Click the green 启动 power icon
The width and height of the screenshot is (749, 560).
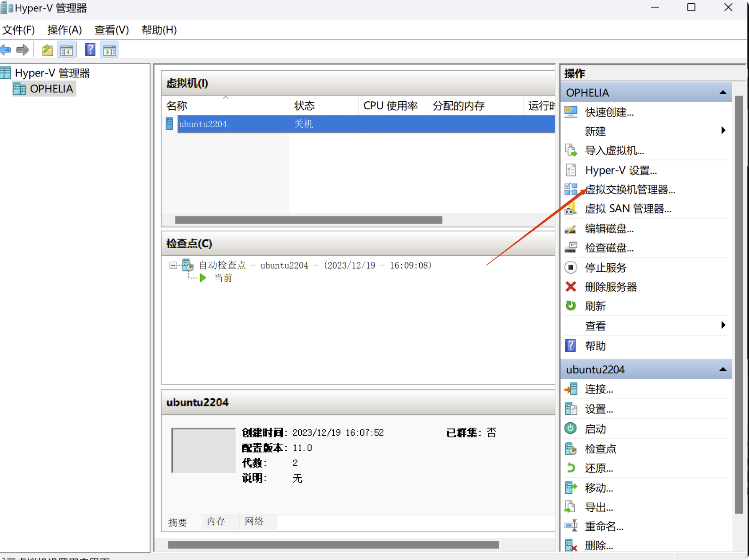point(571,428)
